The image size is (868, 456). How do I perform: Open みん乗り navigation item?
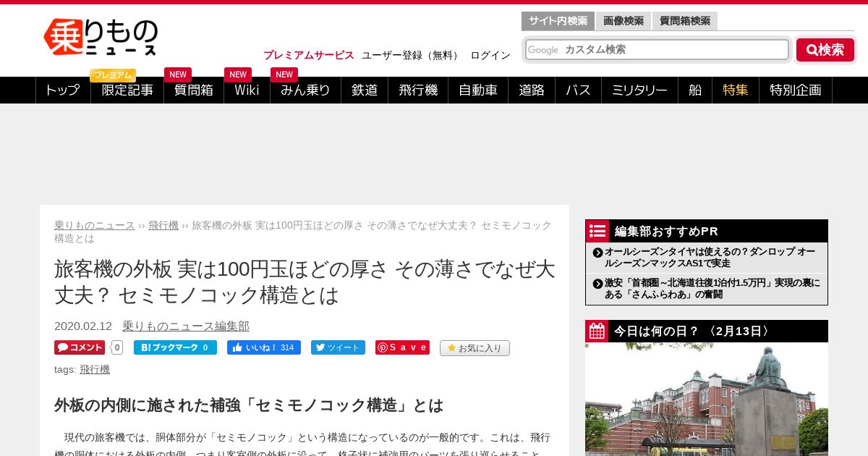(x=305, y=90)
